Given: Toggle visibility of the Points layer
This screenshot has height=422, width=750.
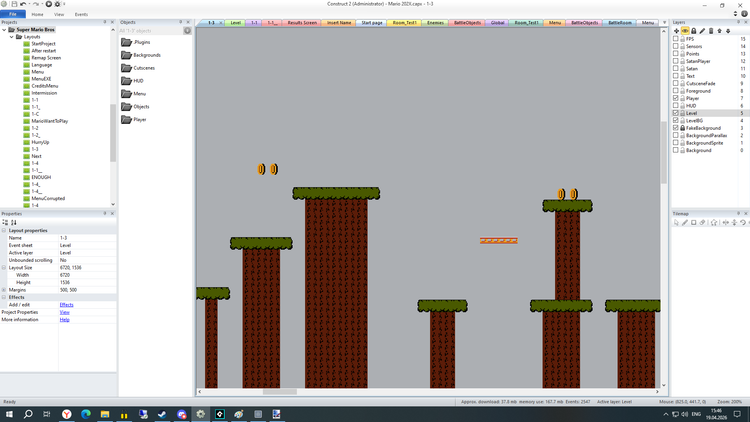Looking at the screenshot, I should 676,54.
